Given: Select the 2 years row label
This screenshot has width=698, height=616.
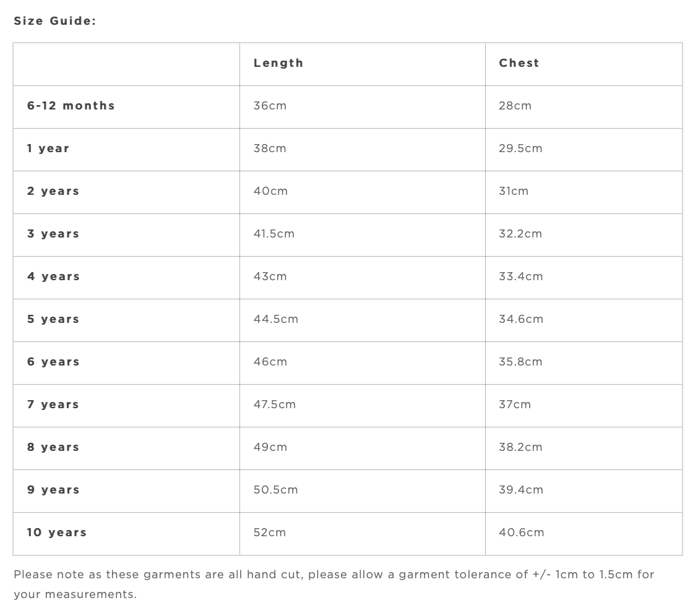Looking at the screenshot, I should (53, 191).
